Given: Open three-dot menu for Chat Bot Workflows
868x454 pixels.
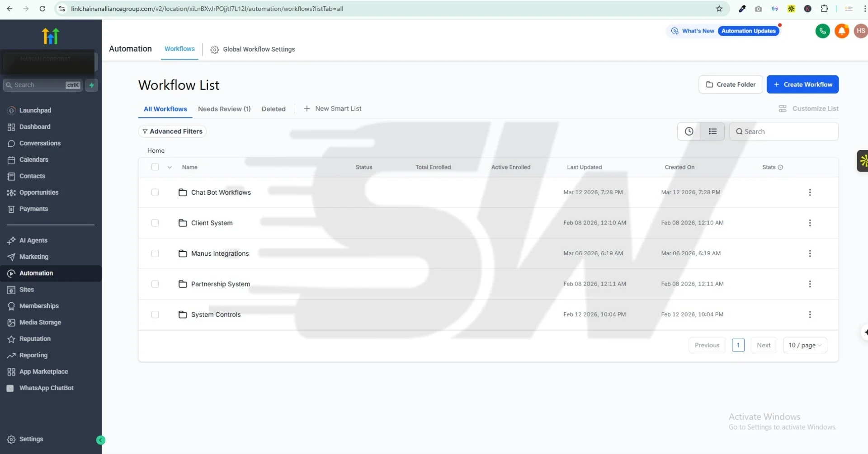Looking at the screenshot, I should (x=810, y=192).
